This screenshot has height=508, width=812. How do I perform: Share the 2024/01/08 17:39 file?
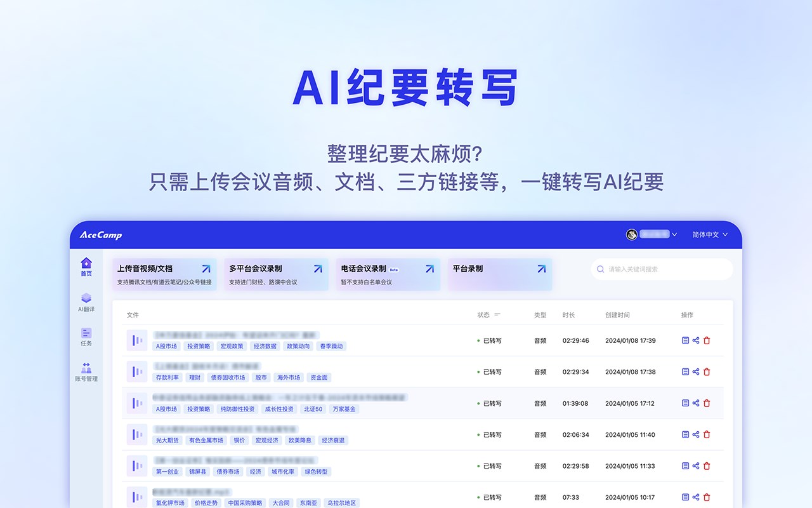(x=696, y=340)
